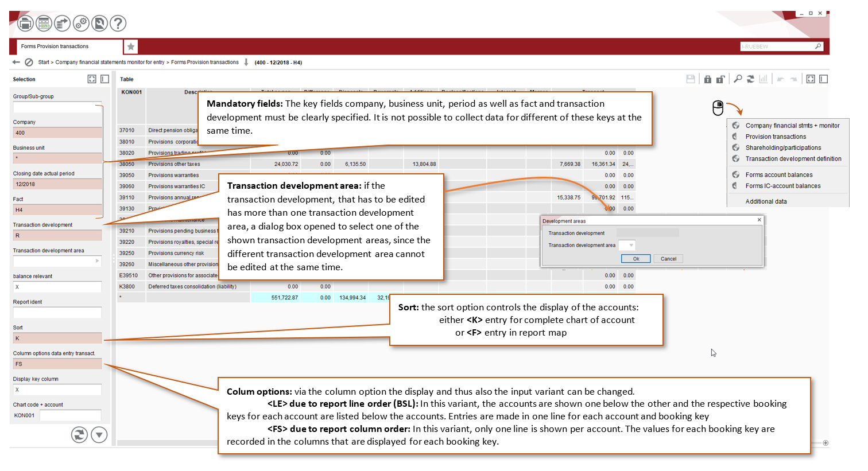The height and width of the screenshot is (471, 868).
Task: Click the XLS export icon
Action: 44,24
